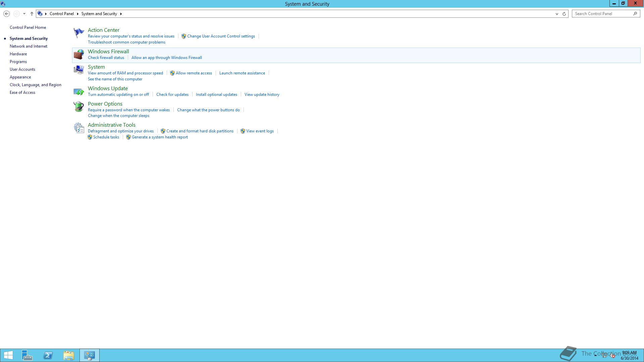Launch PowerShell from the taskbar
Image resolution: width=644 pixels, height=362 pixels.
(x=48, y=355)
